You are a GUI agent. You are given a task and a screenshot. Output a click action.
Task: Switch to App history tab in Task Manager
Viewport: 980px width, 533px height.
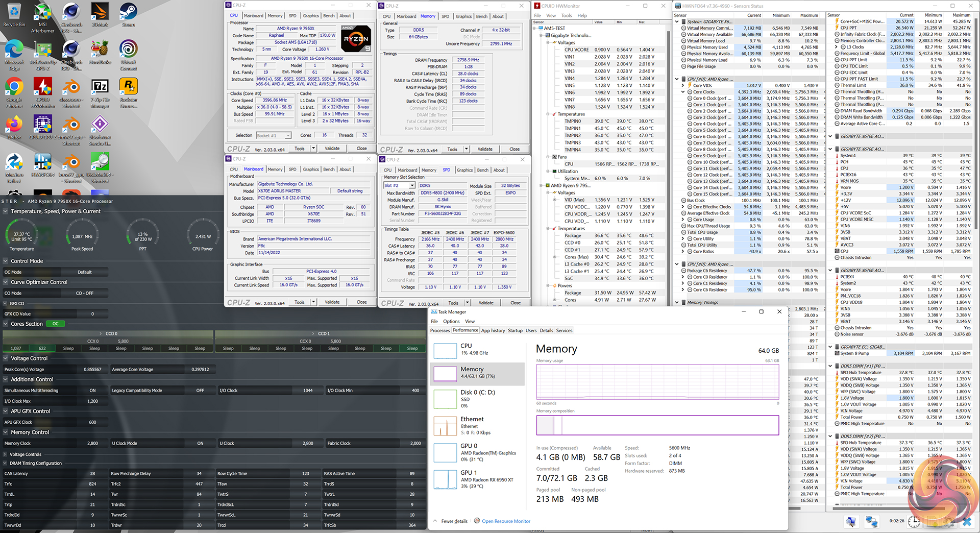pyautogui.click(x=493, y=330)
